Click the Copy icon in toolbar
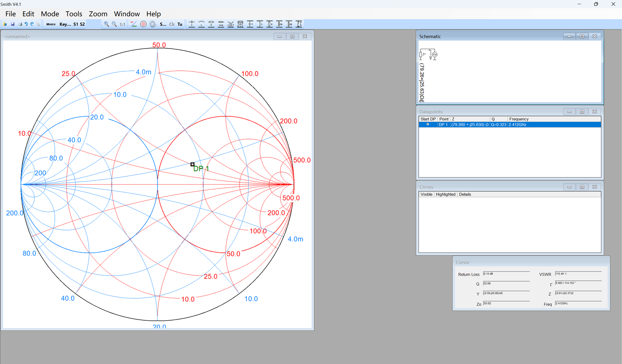Viewport: 622px width, 364px height. [38, 24]
